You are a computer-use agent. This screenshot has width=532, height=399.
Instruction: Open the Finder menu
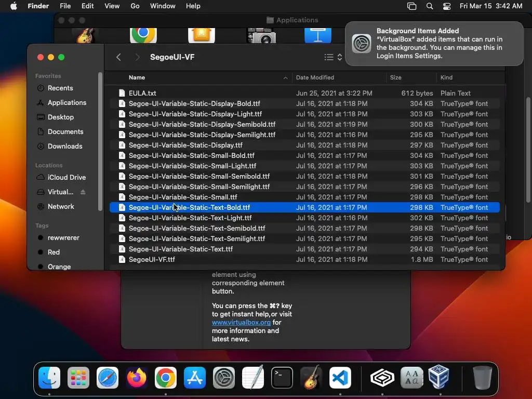pyautogui.click(x=38, y=6)
